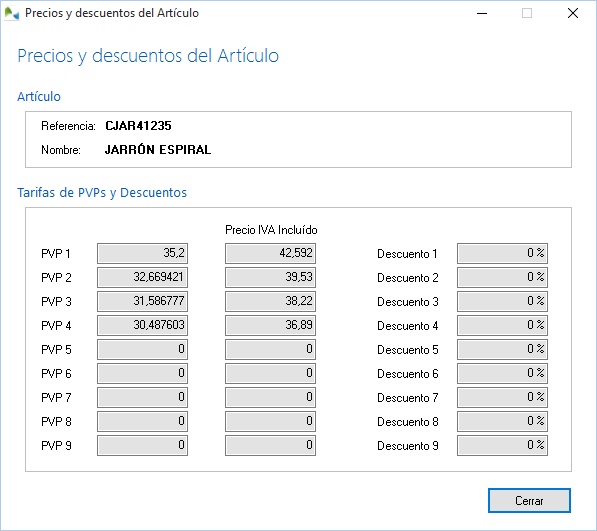Click the PVP 3 field showing 31,586777

(x=142, y=301)
